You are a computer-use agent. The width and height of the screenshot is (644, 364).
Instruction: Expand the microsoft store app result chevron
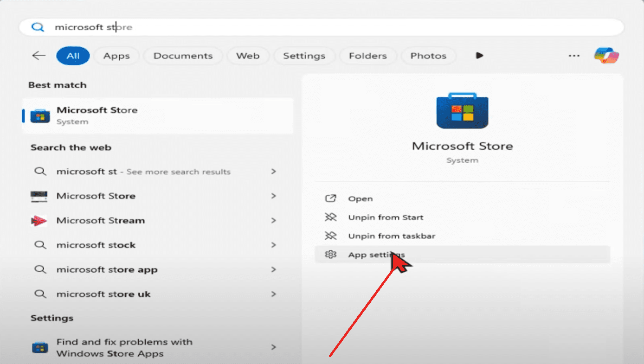pos(274,269)
